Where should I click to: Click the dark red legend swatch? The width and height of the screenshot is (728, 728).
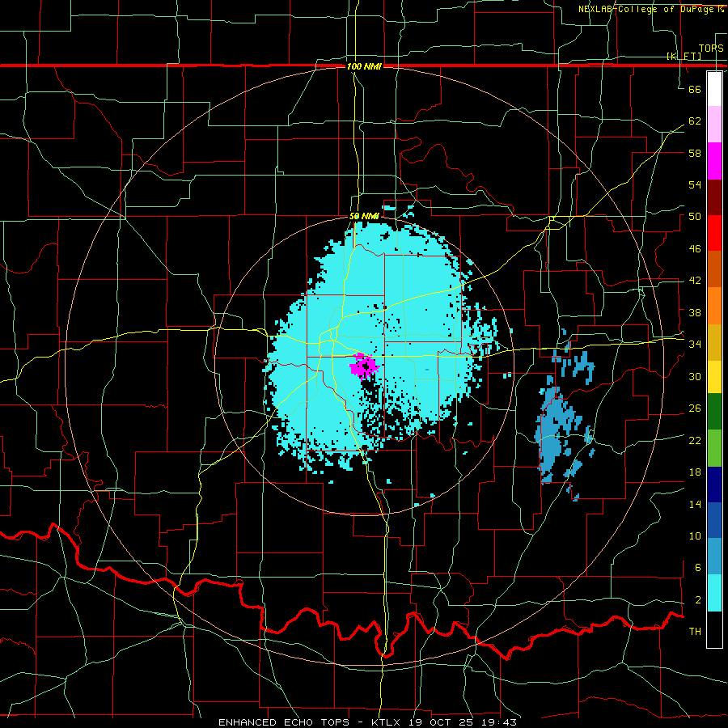point(714,197)
